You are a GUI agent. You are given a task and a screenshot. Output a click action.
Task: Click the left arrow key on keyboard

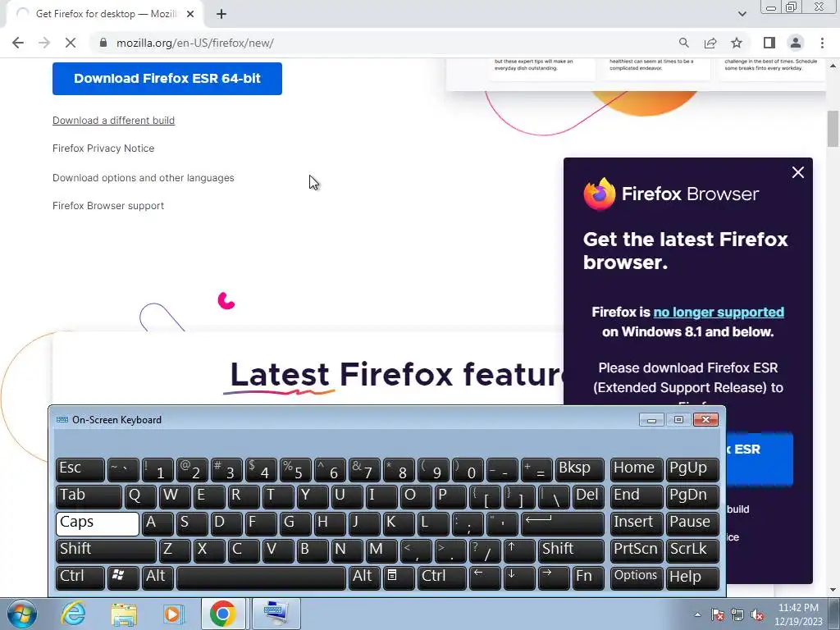point(485,577)
